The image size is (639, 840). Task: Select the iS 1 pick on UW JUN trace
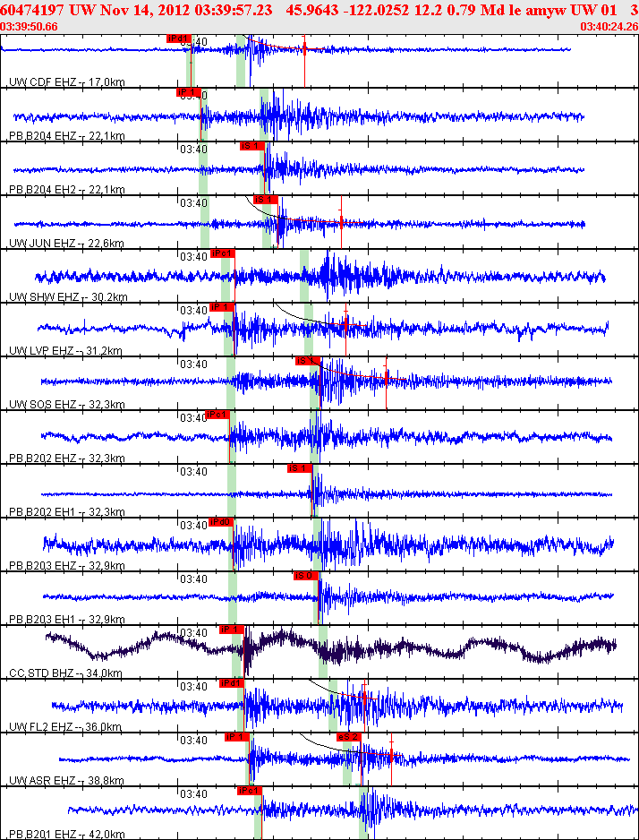(266, 200)
